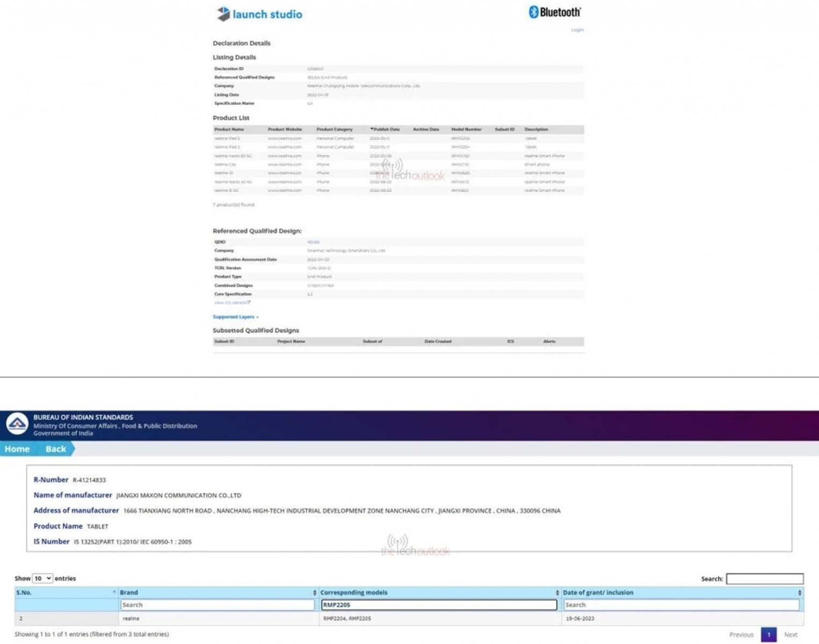Go to the Back tab
This screenshot has height=644, width=819.
(x=56, y=449)
